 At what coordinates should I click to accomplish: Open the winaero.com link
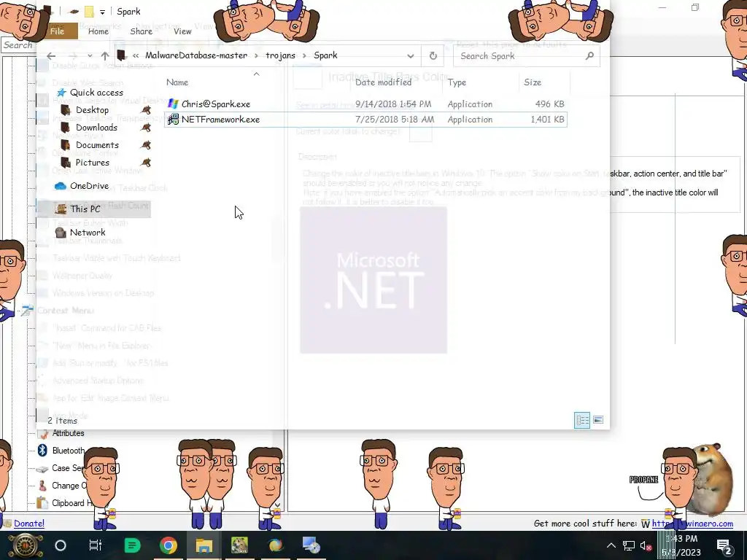point(692,524)
